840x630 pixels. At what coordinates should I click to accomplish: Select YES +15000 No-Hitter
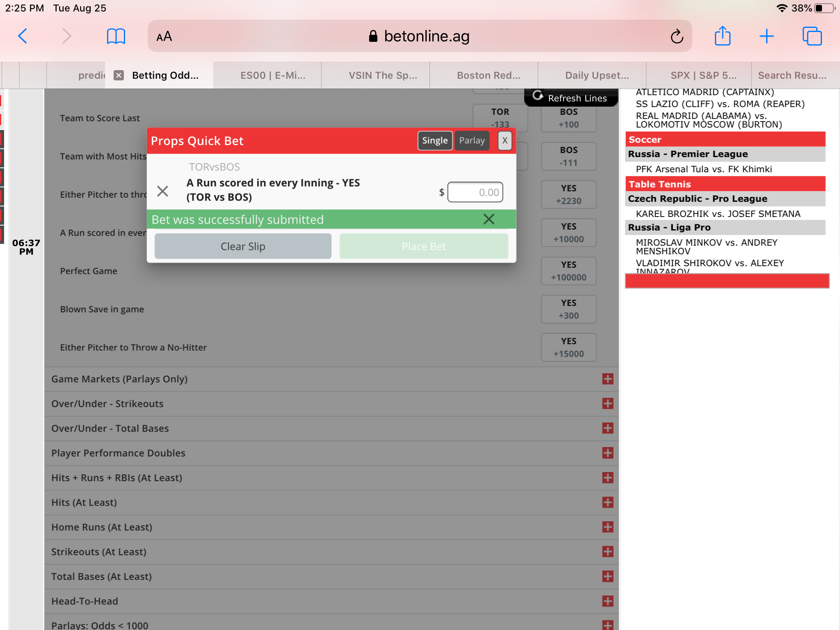pos(568,347)
